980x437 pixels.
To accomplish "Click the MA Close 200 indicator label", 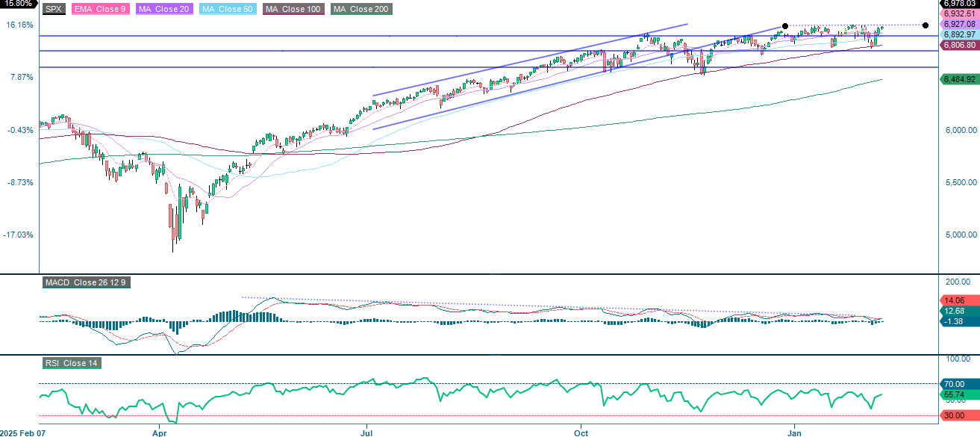I will pyautogui.click(x=361, y=10).
